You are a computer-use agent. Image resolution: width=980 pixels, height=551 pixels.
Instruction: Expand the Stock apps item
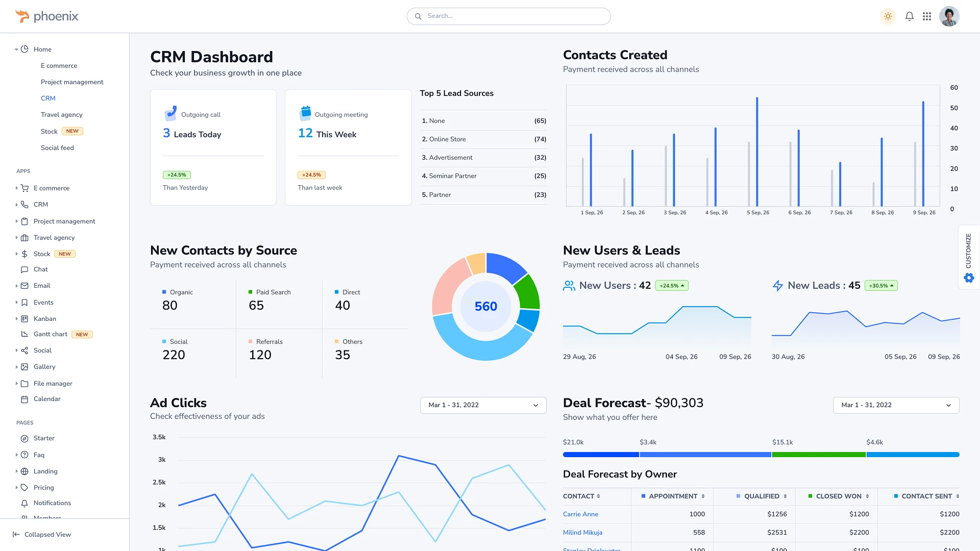click(16, 254)
